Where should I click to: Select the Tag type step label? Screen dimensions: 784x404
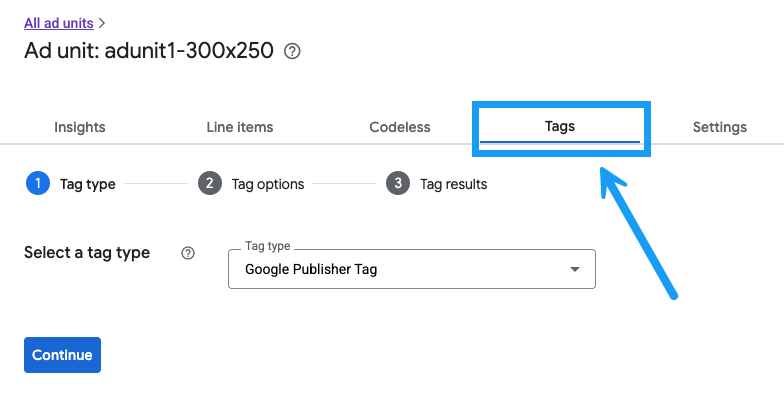point(88,184)
